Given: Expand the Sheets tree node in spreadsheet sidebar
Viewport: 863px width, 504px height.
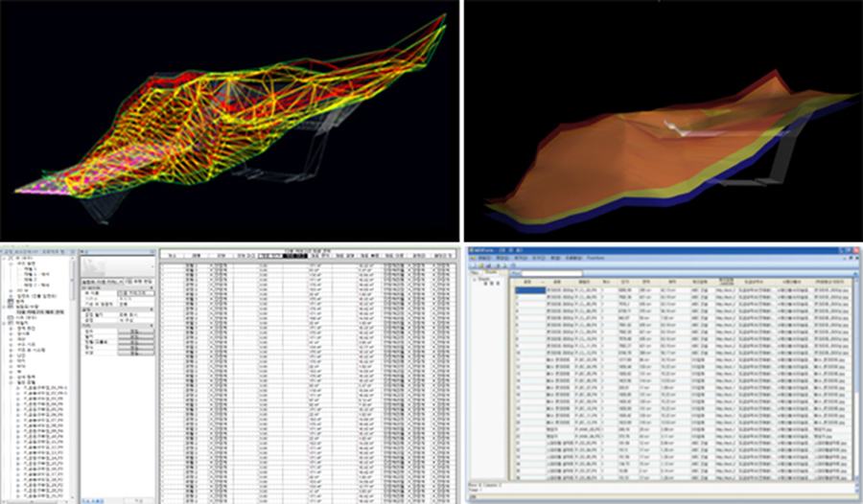Looking at the screenshot, I should tap(475, 280).
